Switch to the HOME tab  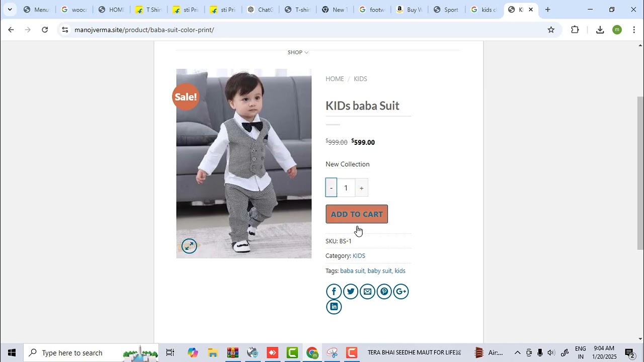[111, 10]
